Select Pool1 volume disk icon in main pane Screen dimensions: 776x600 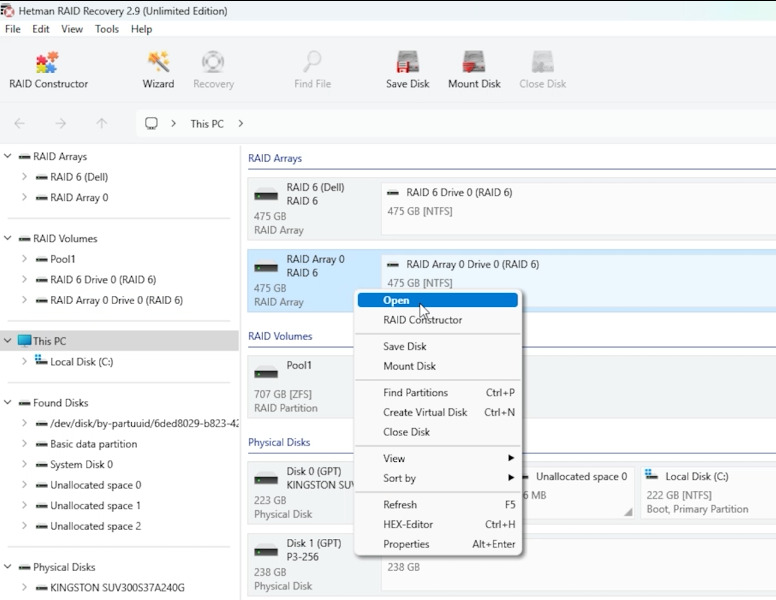(x=266, y=373)
